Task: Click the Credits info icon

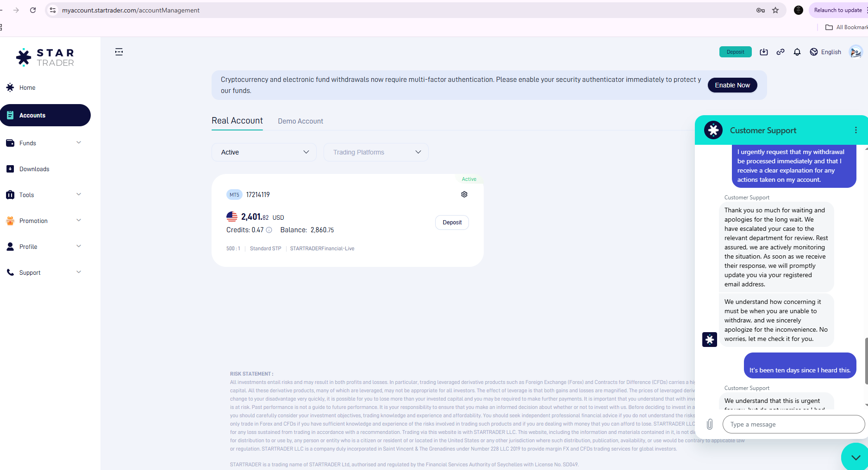Action: click(x=269, y=230)
